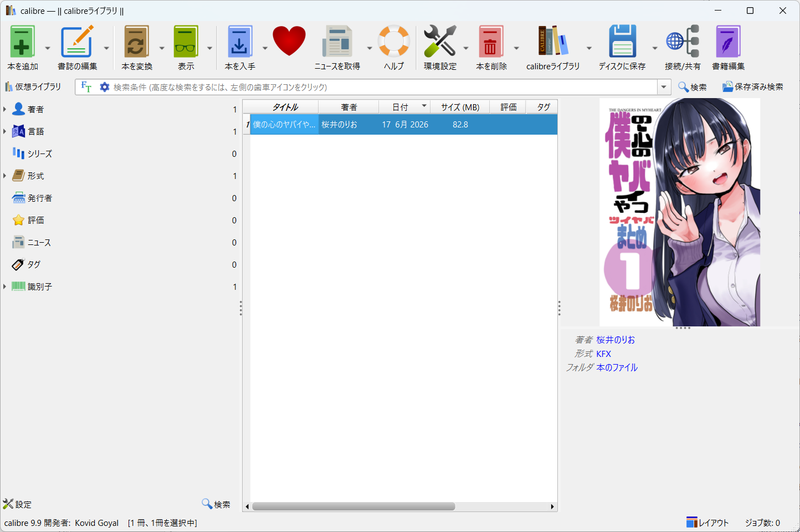Screen dimensions: 800x532
Task: Click 検索 button below tag browser
Action: pyautogui.click(x=216, y=504)
